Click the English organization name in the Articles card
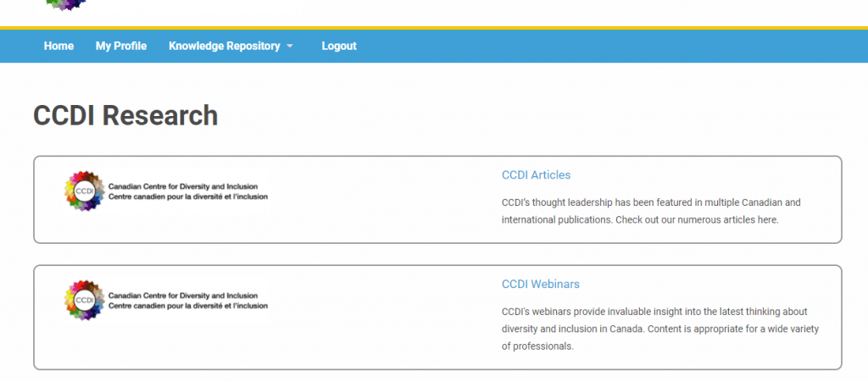 (183, 187)
